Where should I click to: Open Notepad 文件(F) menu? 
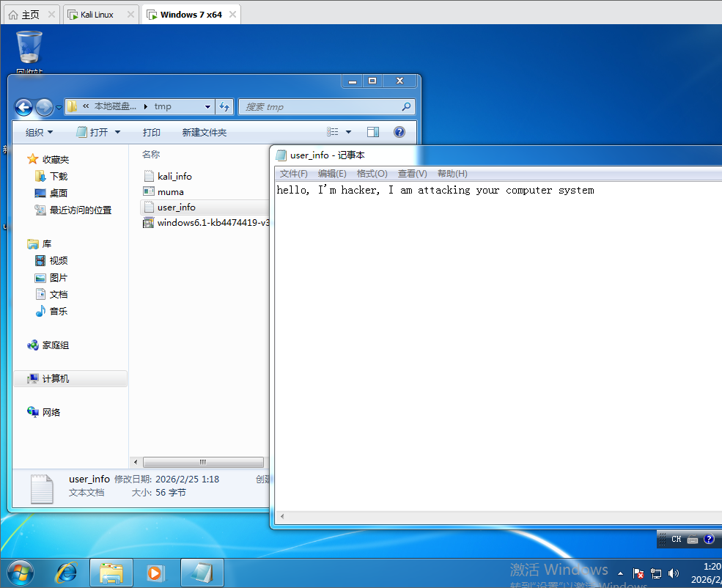293,174
